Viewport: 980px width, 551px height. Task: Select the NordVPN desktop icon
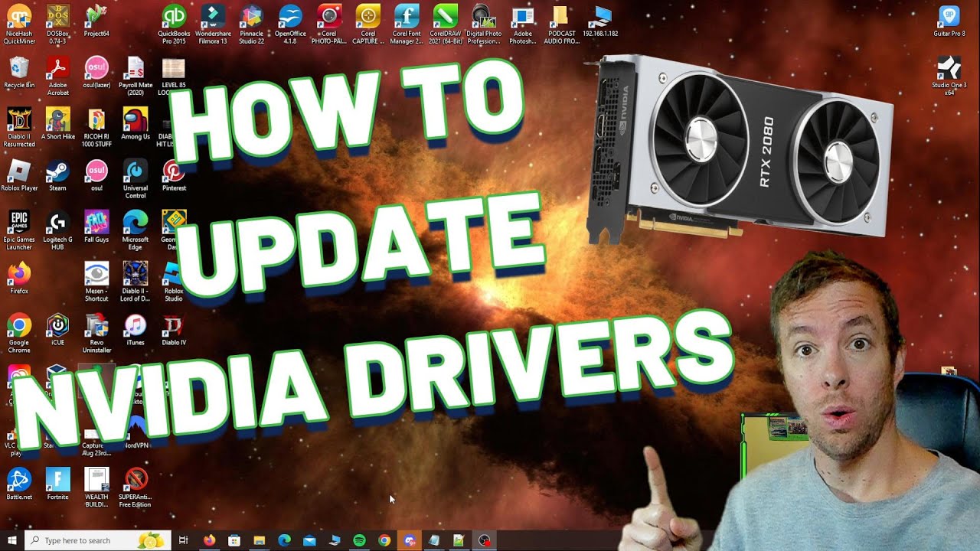pyautogui.click(x=136, y=432)
